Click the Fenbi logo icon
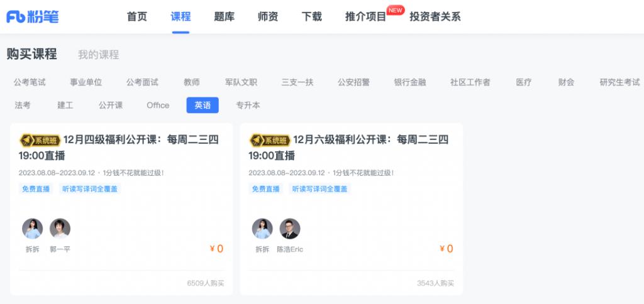The height and width of the screenshot is (304, 644). [x=33, y=16]
